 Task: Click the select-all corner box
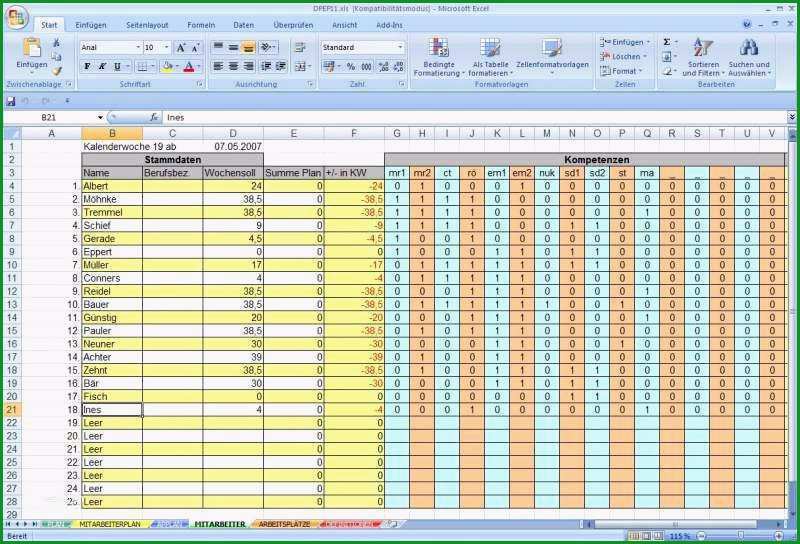pyautogui.click(x=12, y=134)
